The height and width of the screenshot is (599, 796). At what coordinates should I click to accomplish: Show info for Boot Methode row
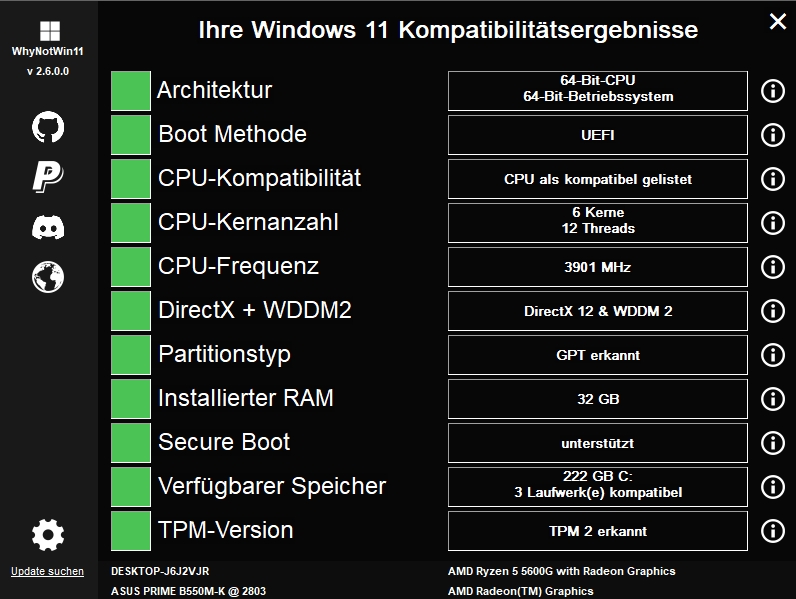772,135
